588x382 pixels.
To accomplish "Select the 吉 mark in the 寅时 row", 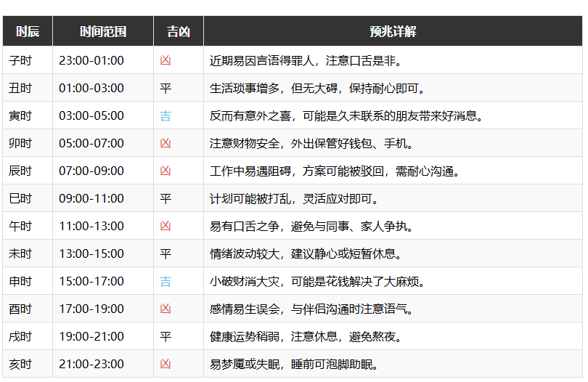I will pyautogui.click(x=166, y=115).
